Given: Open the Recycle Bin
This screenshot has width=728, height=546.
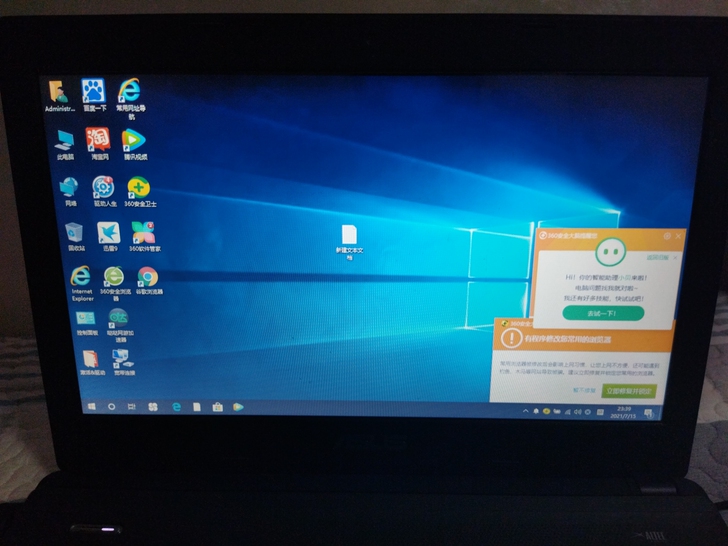Looking at the screenshot, I should [x=76, y=233].
